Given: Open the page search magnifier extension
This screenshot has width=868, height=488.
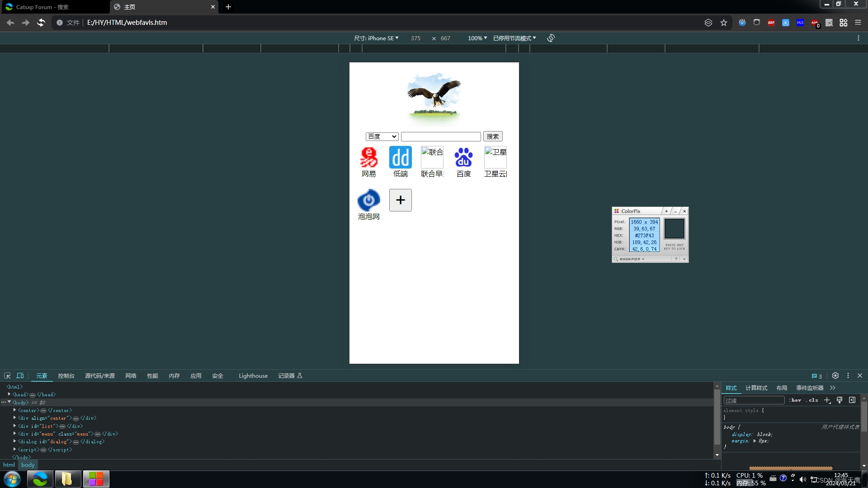Looking at the screenshot, I should tap(829, 23).
